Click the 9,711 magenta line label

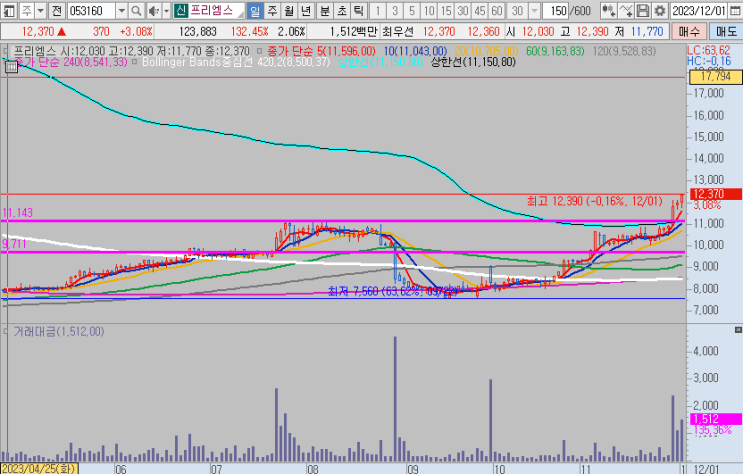pos(14,244)
